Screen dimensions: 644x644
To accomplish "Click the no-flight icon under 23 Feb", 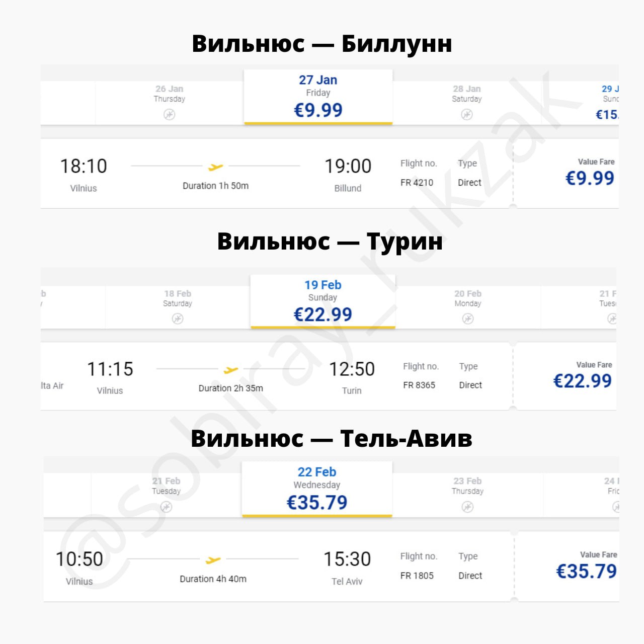I will (468, 507).
